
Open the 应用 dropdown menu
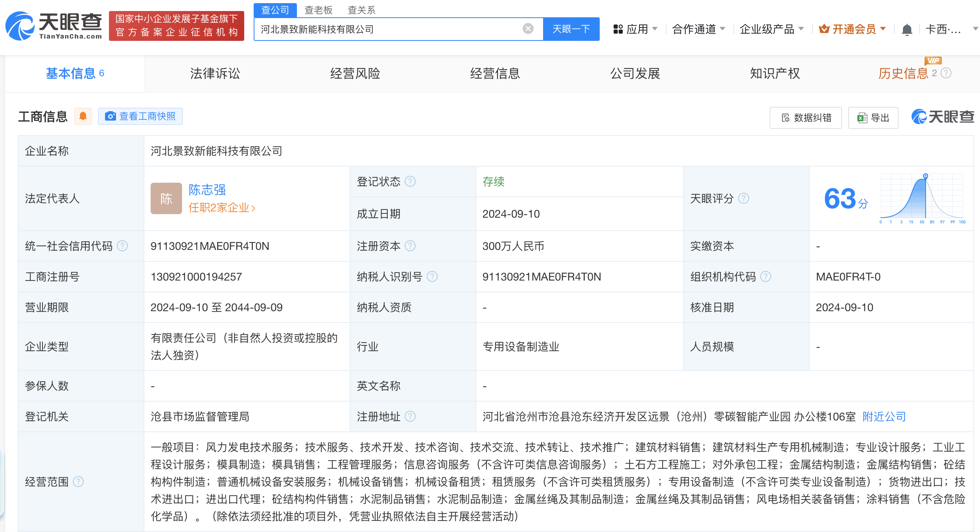[x=635, y=29]
